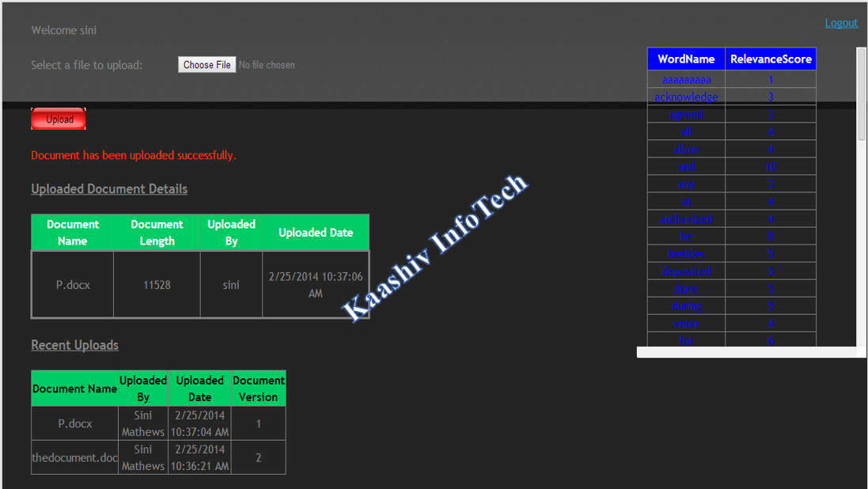Click the Document Version column header
This screenshot has width=868, height=489.
[258, 389]
